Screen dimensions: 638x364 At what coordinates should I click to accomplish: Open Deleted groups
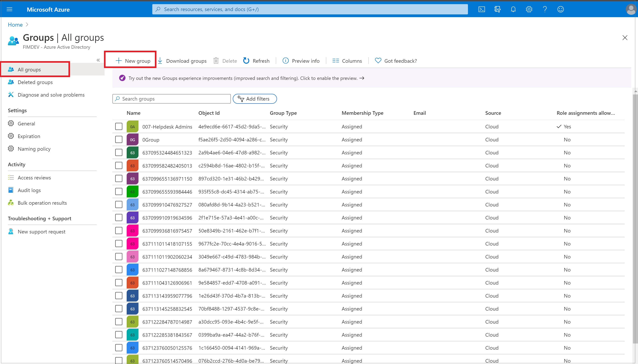35,82
